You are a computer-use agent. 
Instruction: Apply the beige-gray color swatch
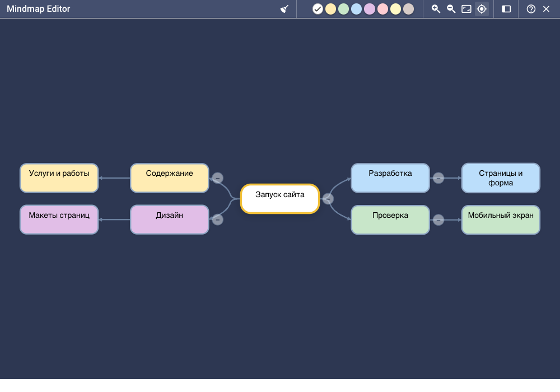point(409,9)
